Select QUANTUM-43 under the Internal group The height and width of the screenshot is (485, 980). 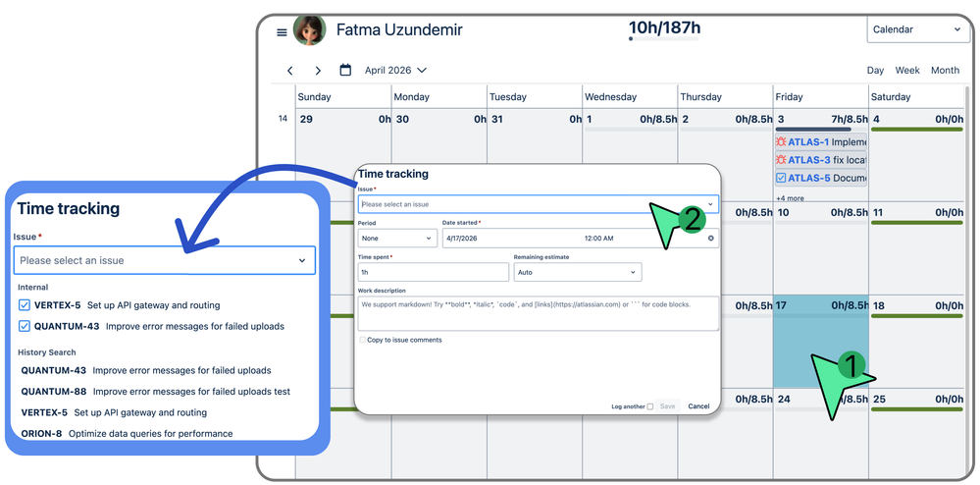click(151, 326)
